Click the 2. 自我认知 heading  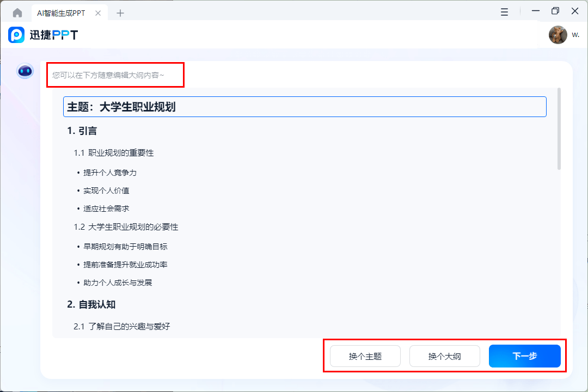[91, 304]
